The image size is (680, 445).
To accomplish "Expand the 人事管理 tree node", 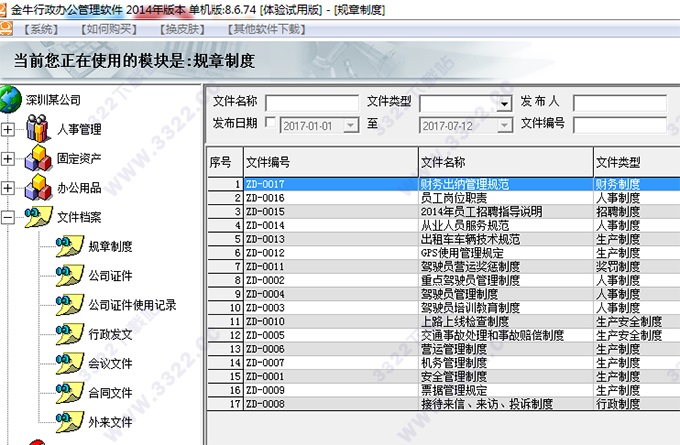I will (8, 129).
